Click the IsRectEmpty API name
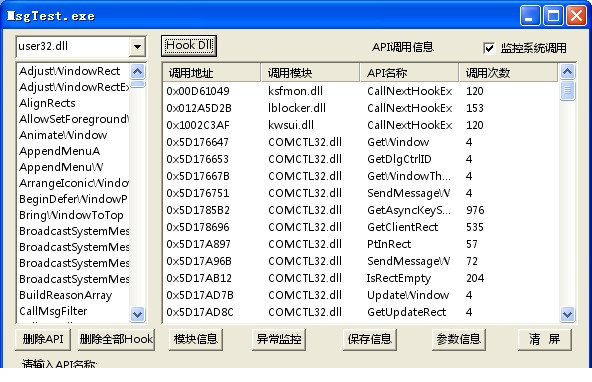 coord(399,279)
